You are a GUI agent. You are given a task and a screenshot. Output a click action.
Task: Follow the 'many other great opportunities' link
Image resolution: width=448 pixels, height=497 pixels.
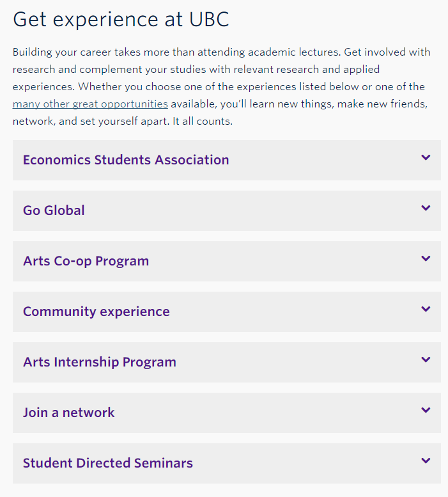click(x=90, y=104)
